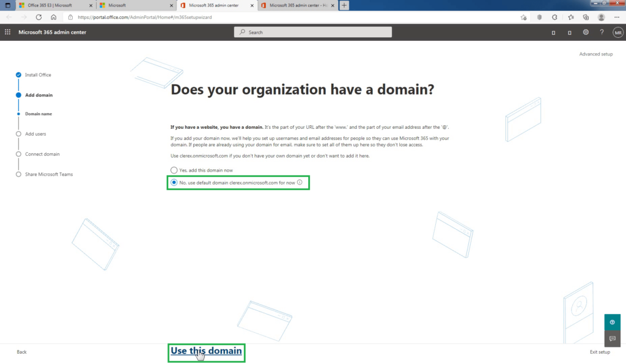Open the browser profile icon
This screenshot has width=626, height=364.
pyautogui.click(x=602, y=17)
